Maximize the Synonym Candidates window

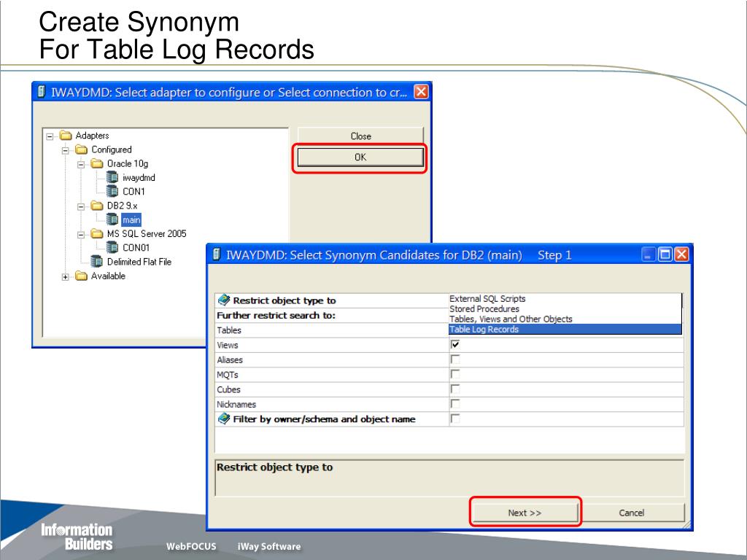(665, 254)
